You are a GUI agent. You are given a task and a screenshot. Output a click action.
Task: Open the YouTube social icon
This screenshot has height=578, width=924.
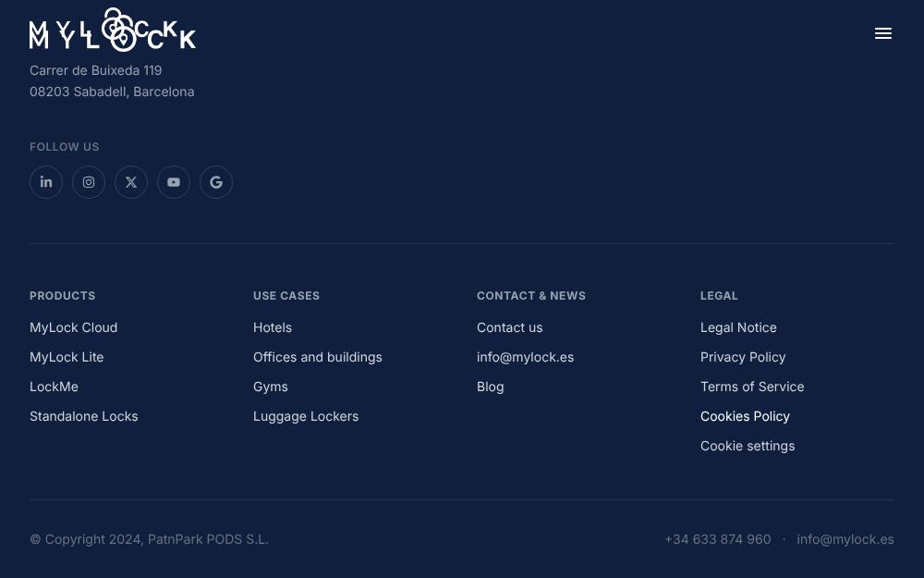coord(174,182)
